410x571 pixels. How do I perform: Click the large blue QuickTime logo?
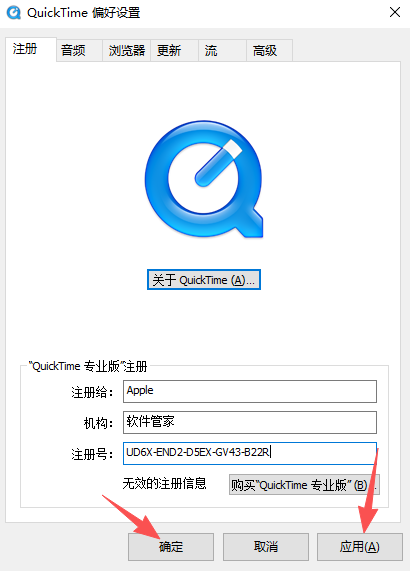pyautogui.click(x=204, y=179)
